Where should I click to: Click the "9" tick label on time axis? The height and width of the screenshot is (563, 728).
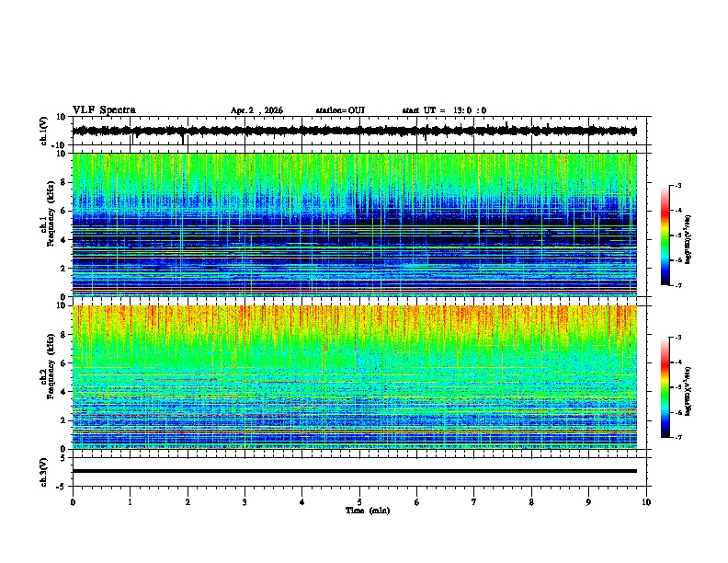[588, 502]
